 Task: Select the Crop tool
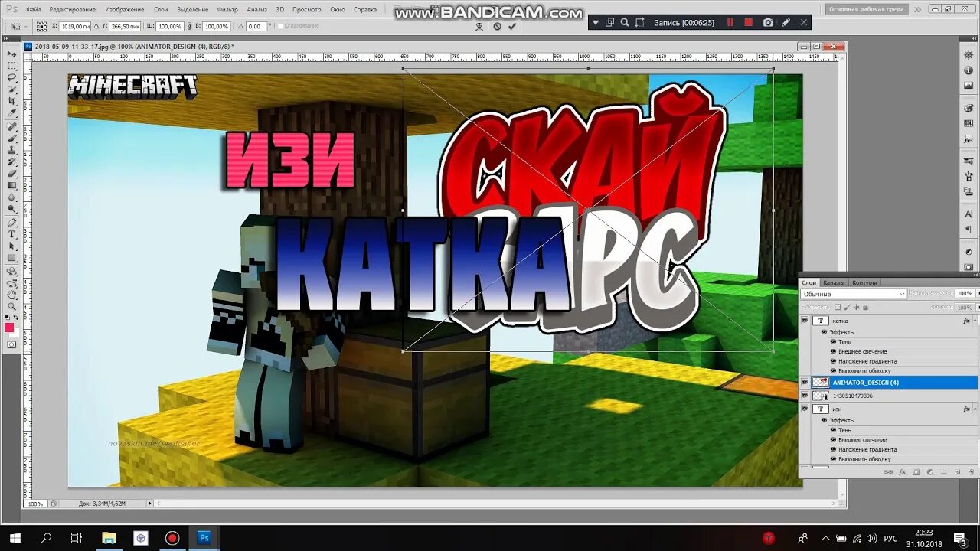click(x=11, y=101)
